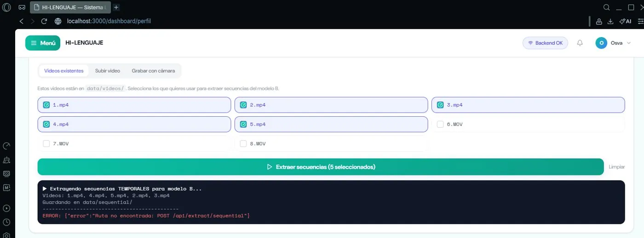Open the striped screen sidebar icon
644x238 pixels.
point(6,174)
